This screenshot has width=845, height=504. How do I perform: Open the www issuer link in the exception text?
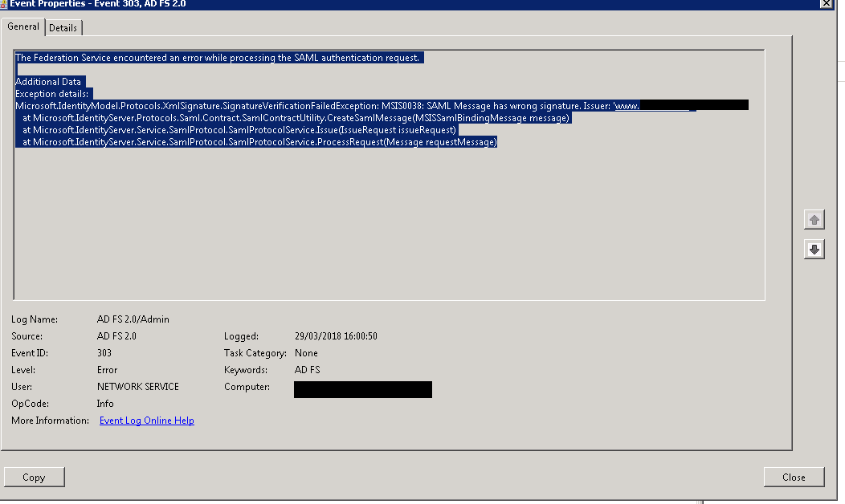pyautogui.click(x=627, y=106)
